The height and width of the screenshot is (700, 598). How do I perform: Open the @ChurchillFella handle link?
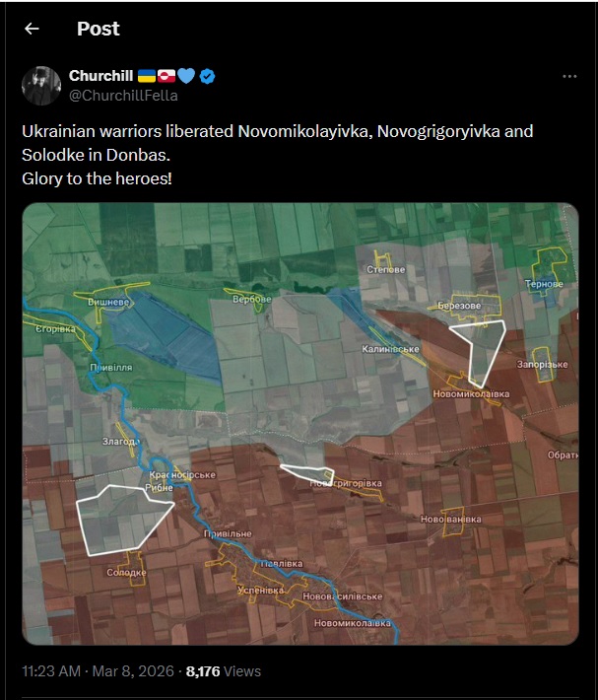coord(123,95)
